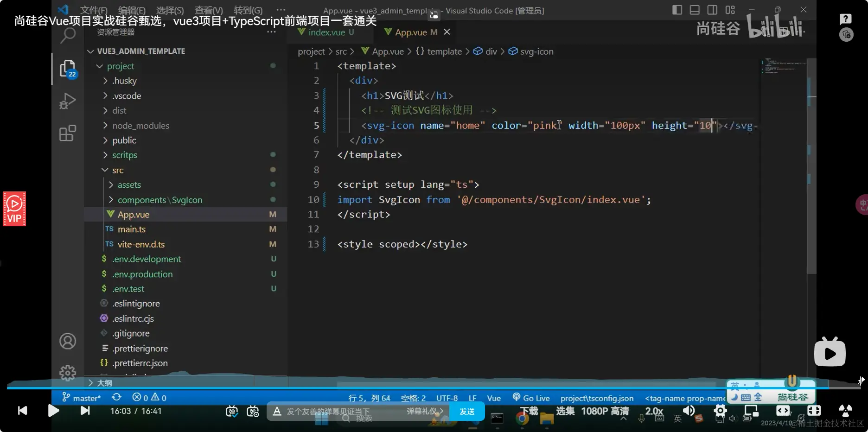
Task: Click the blue 发送 send button
Action: pos(467,411)
